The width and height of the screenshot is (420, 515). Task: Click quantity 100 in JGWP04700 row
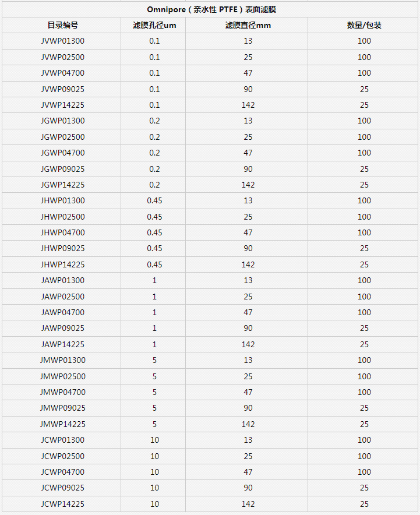[364, 153]
